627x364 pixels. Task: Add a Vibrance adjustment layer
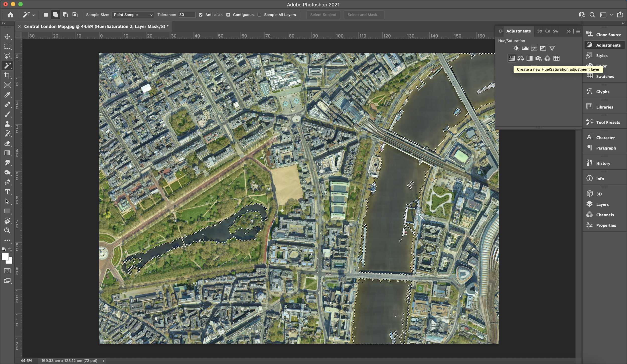click(552, 48)
